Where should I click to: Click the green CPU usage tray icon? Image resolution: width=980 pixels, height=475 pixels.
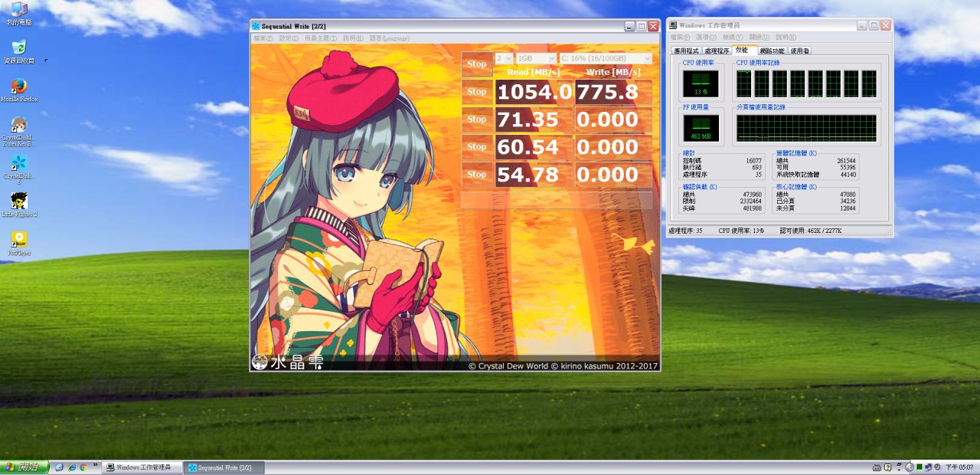[920, 467]
